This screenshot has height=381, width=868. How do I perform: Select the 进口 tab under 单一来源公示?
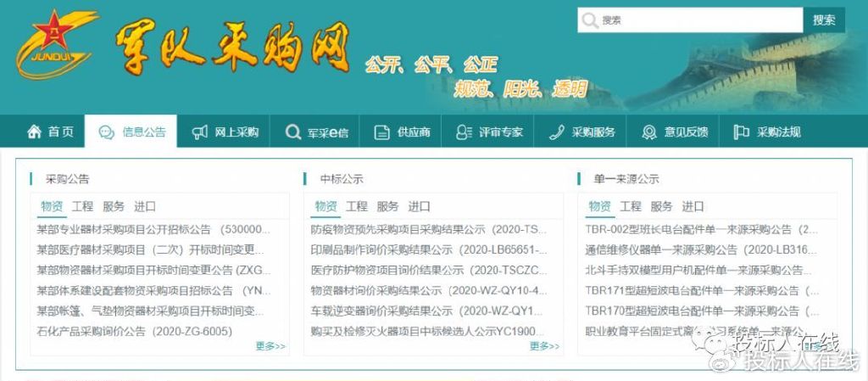693,207
